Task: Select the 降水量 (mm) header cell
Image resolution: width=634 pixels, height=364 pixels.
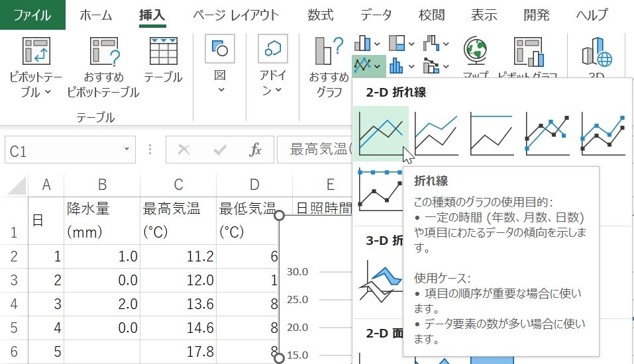Action: point(102,220)
